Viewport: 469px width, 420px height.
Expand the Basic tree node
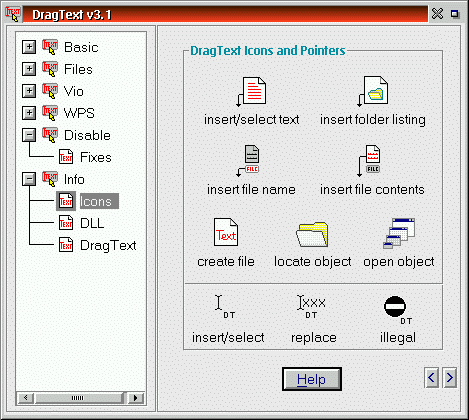(x=29, y=47)
